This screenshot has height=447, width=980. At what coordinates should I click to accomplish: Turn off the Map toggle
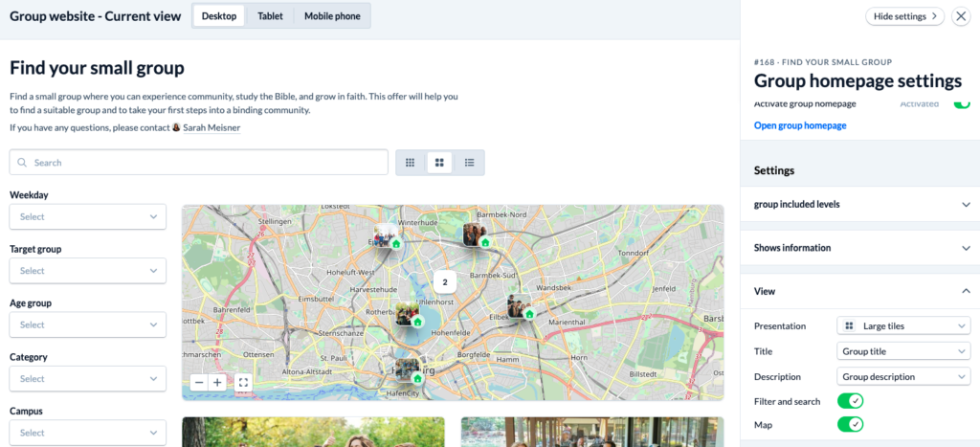point(850,424)
